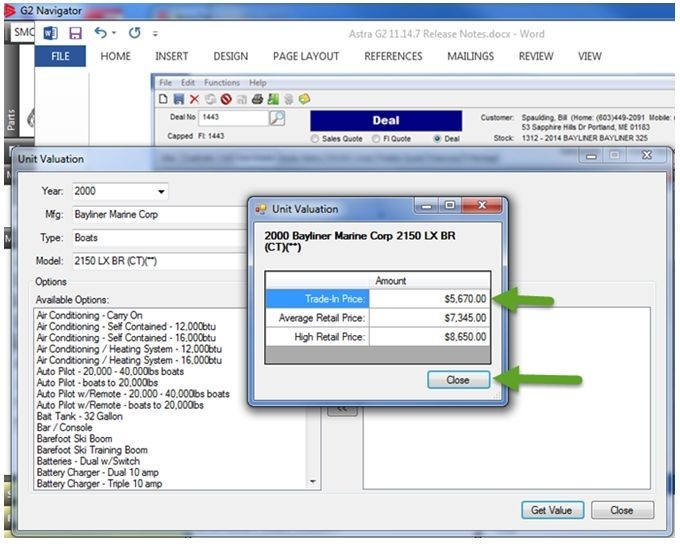This screenshot has height=544, width=680.
Task: Click the $5,670.00 trade-in amount cell
Action: tap(430, 299)
